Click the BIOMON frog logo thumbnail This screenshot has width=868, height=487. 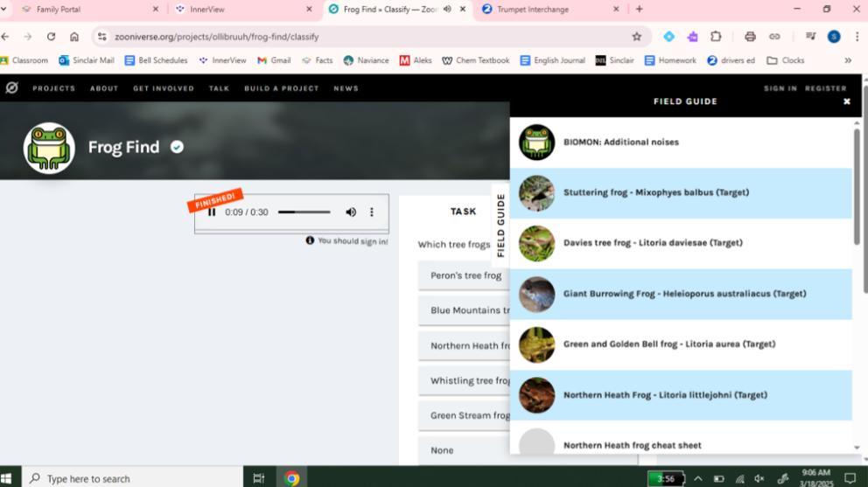point(536,143)
